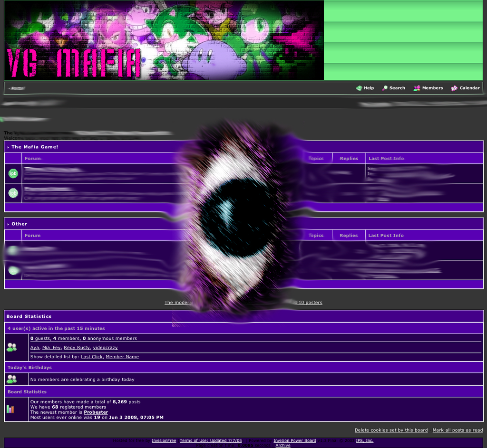This screenshot has height=448, width=487.
Task: Click Mark all posts as read
Action: [458, 430]
